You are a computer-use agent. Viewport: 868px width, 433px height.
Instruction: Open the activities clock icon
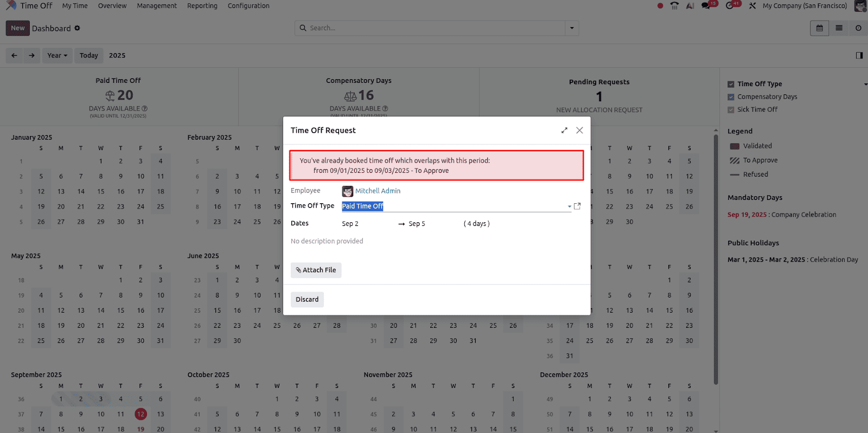[x=731, y=6]
